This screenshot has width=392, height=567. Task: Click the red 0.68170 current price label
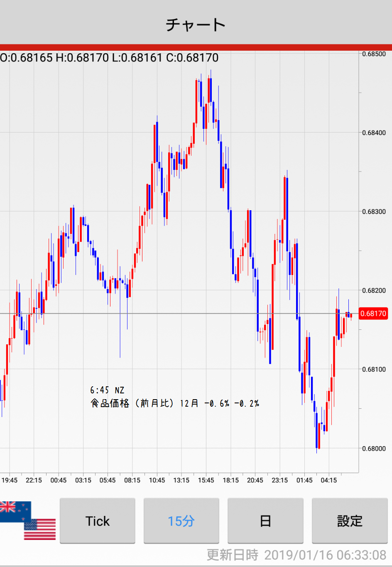click(x=373, y=314)
